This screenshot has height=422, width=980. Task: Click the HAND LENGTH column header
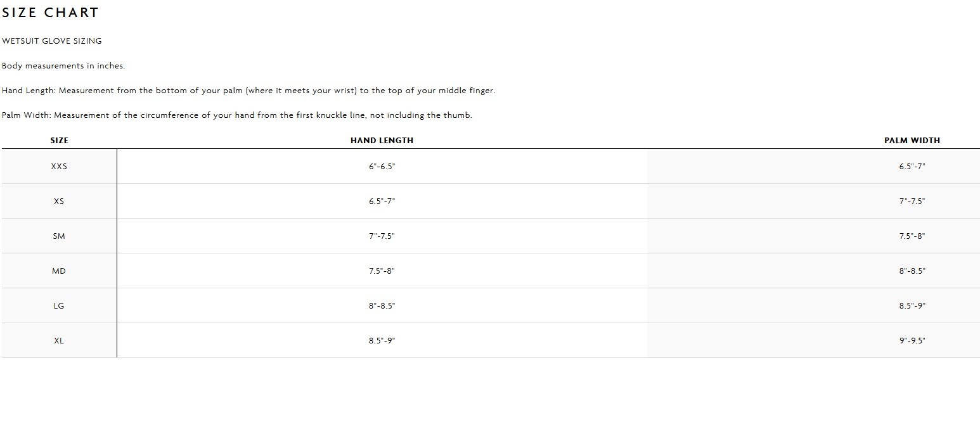[382, 141]
